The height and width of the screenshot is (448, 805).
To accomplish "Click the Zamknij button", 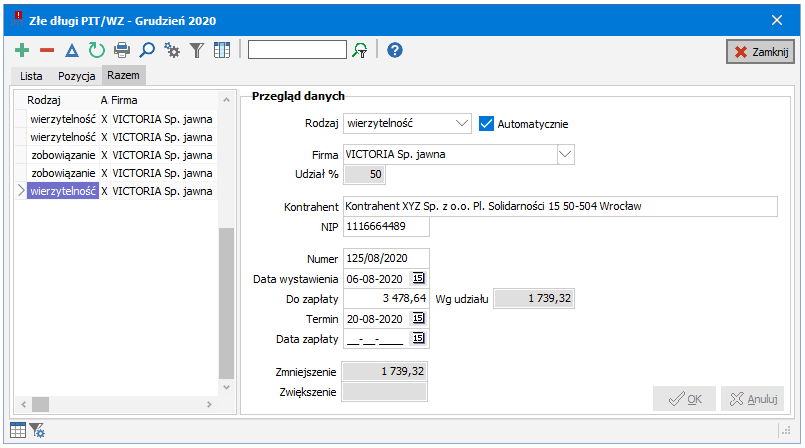I will [x=759, y=52].
